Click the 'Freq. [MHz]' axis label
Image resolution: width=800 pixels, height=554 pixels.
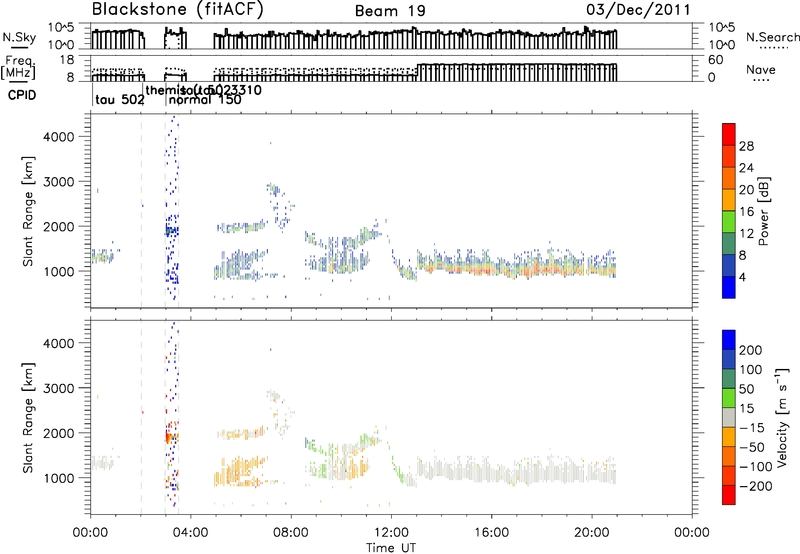[x=18, y=67]
